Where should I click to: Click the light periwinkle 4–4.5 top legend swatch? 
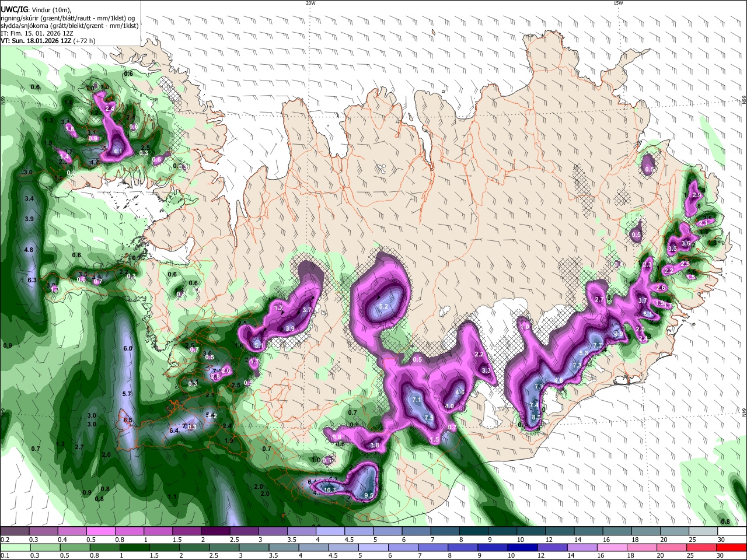pos(330,531)
